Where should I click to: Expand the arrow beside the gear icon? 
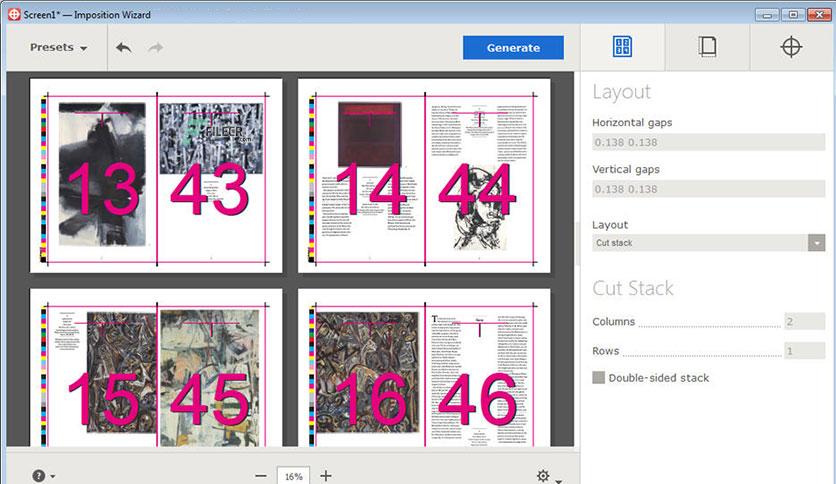[558, 480]
